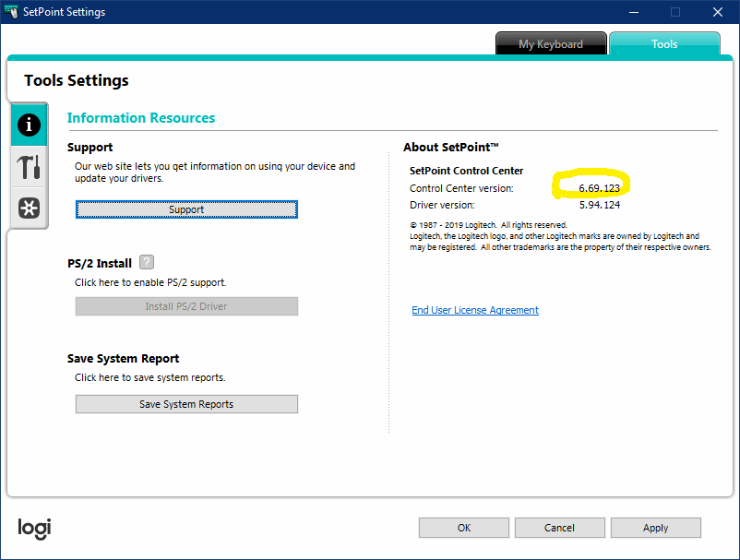Image resolution: width=740 pixels, height=560 pixels.
Task: Click the Save System Report heading
Action: 123,359
